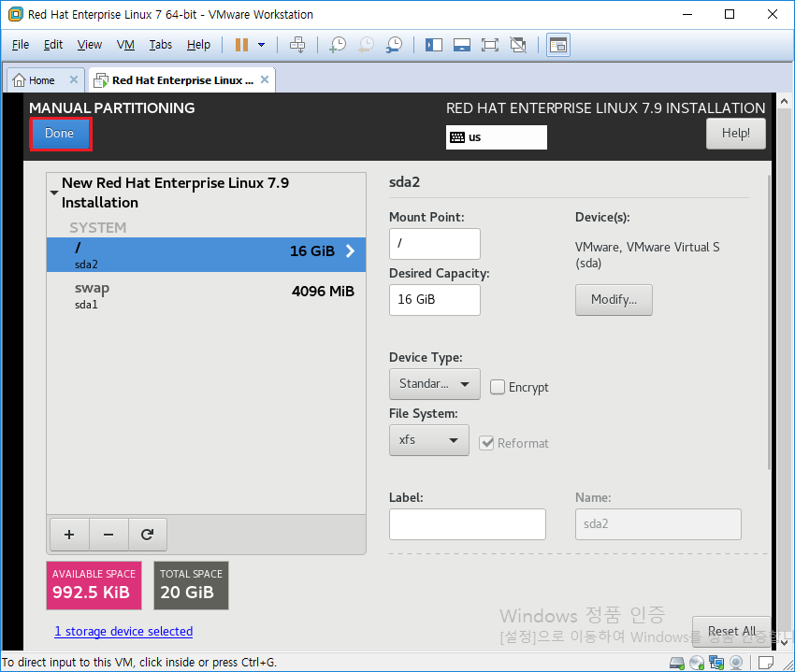Click the Done button
The image size is (795, 672).
(x=61, y=134)
